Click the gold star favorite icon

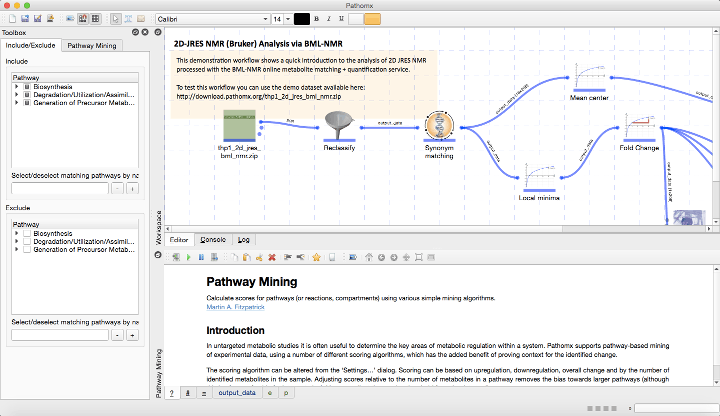[316, 257]
